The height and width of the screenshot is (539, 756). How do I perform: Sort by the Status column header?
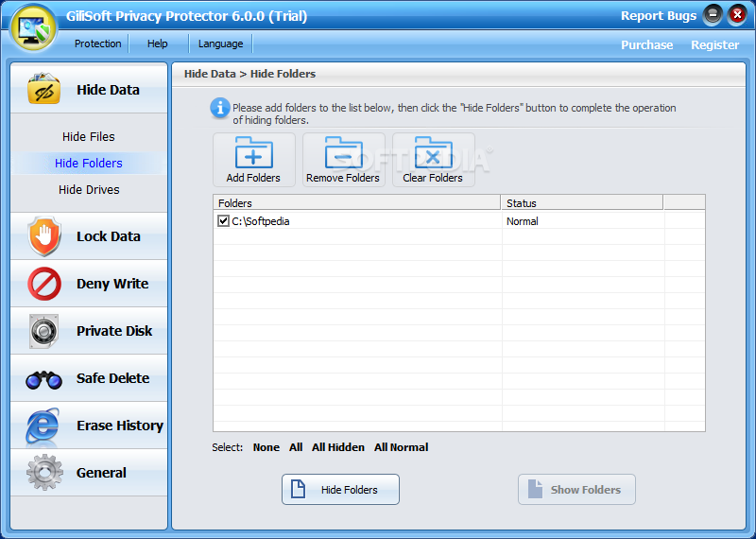pos(582,202)
